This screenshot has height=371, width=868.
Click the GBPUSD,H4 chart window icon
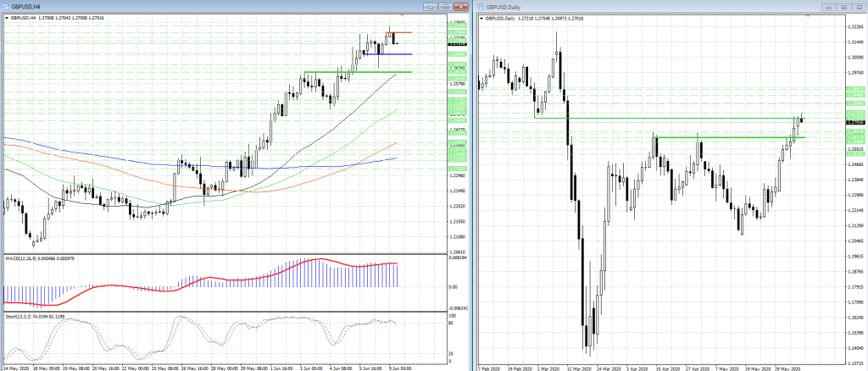(6, 6)
